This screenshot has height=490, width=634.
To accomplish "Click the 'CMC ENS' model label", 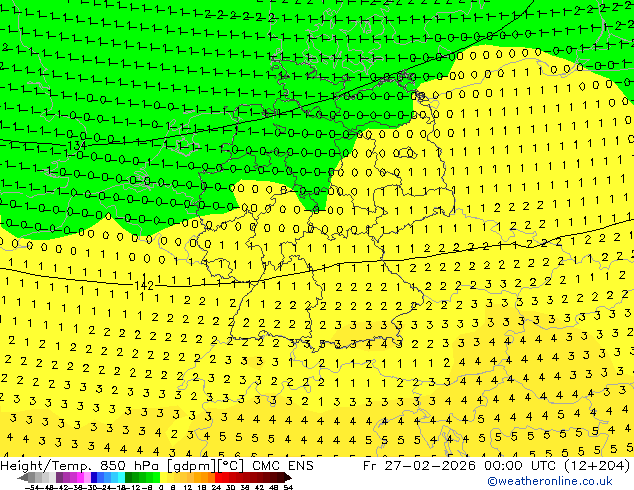I will click(x=283, y=466).
